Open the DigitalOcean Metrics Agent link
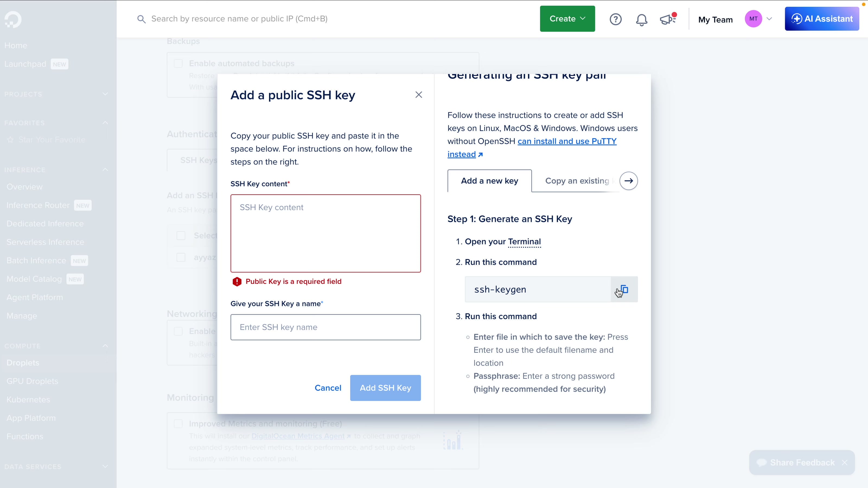Viewport: 868px width, 488px height. click(x=298, y=436)
